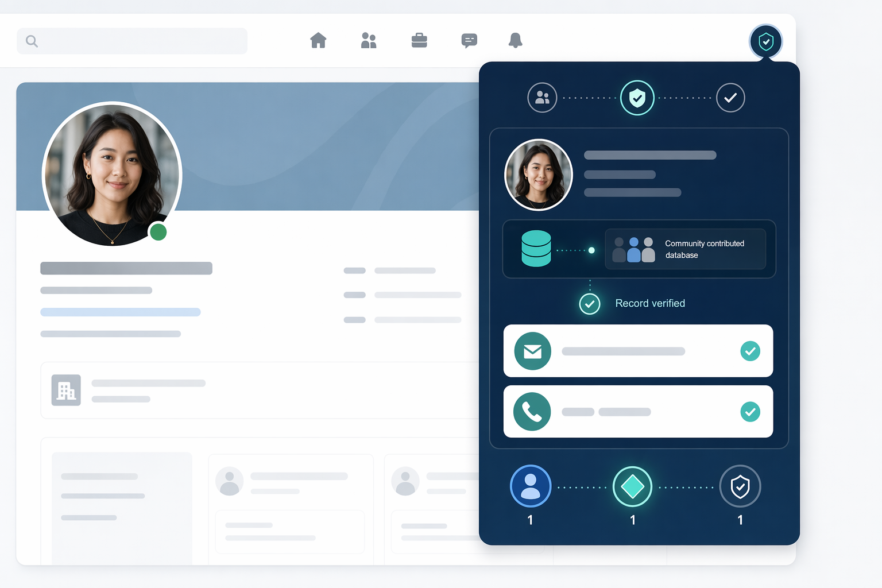Click the phone handset icon
Image resolution: width=882 pixels, height=588 pixels.
[x=532, y=412]
